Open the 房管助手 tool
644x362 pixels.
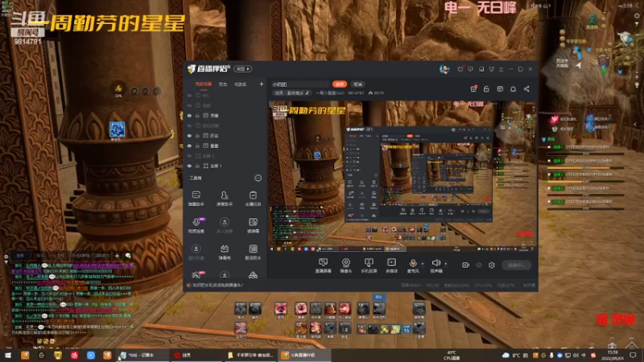coord(225,198)
